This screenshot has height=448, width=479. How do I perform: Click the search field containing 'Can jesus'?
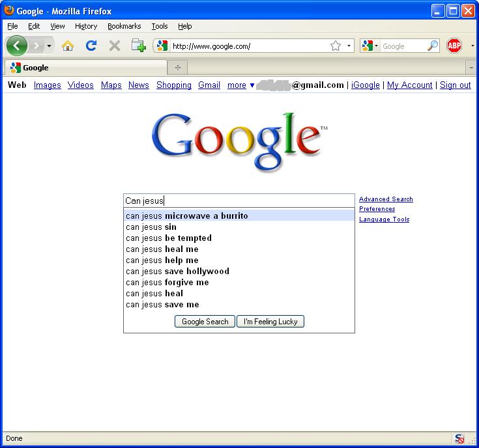click(x=239, y=201)
